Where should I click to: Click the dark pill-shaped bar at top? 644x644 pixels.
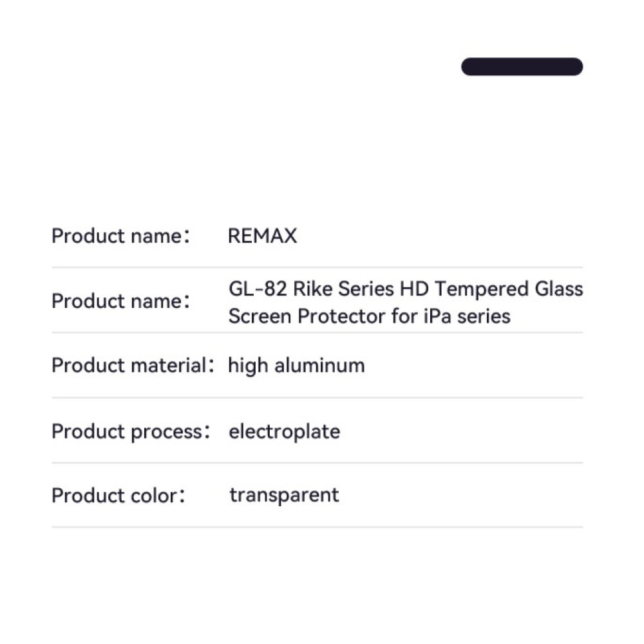[x=522, y=67]
